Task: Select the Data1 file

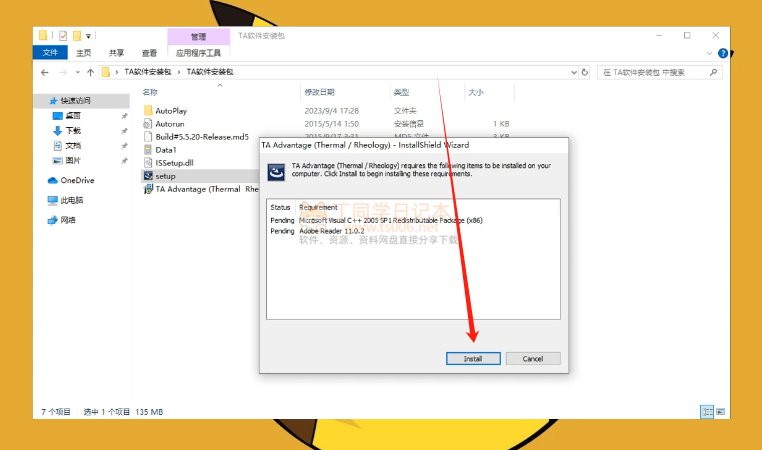Action: 166,150
